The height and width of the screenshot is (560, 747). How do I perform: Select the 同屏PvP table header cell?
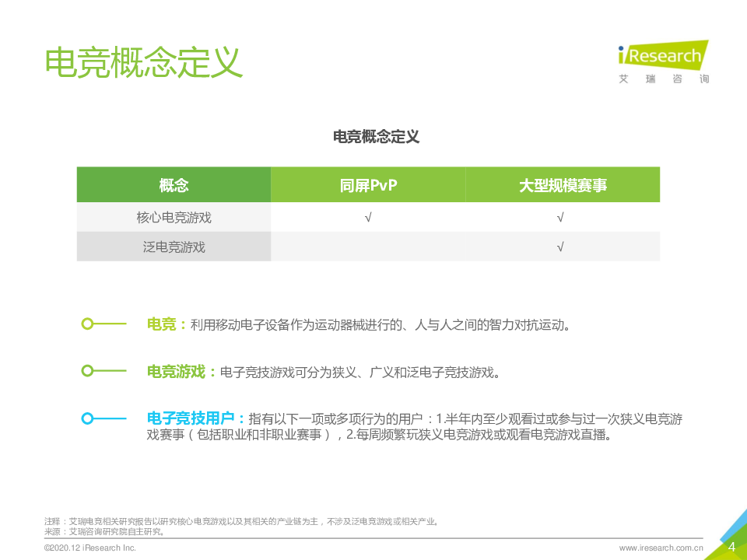(368, 185)
